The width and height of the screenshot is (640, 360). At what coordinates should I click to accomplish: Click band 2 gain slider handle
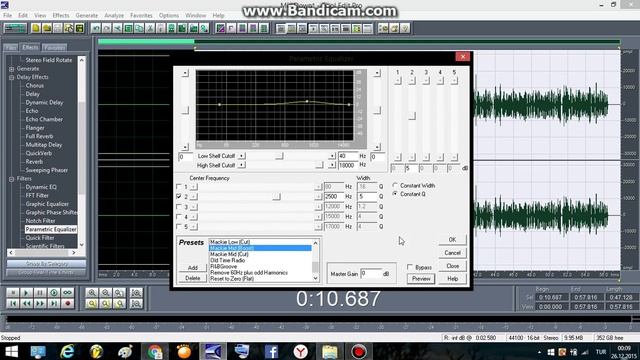click(x=412, y=116)
